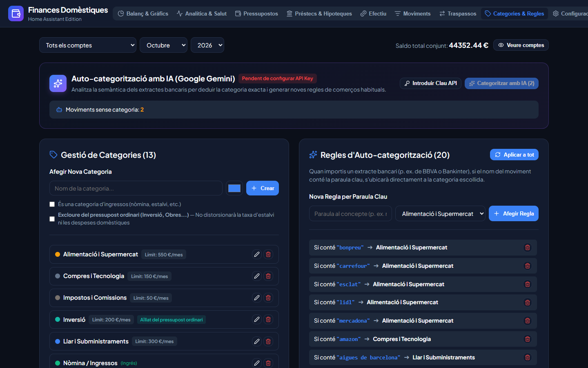Image resolution: width=588 pixels, height=368 pixels.
Task: Focus the Nom de la categoria field
Action: pos(136,188)
